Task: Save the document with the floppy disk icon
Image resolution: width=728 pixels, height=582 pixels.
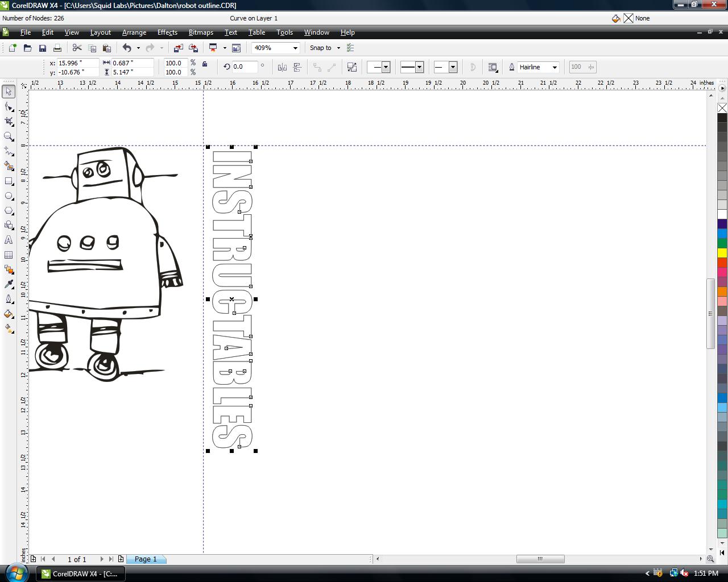Action: (42, 48)
